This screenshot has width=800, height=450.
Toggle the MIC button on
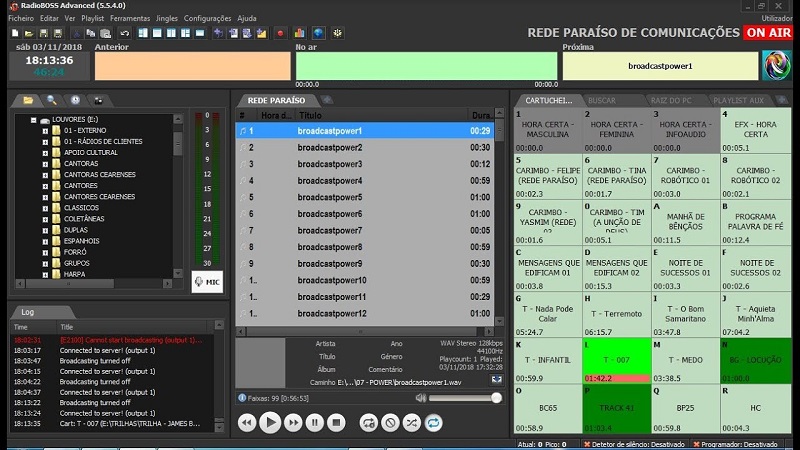click(x=207, y=283)
